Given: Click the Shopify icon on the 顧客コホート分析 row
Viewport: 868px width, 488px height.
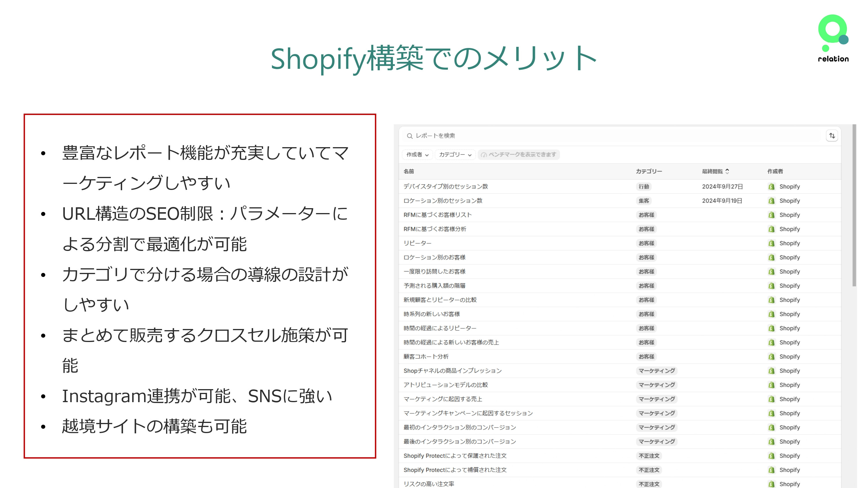Looking at the screenshot, I should pos(772,356).
